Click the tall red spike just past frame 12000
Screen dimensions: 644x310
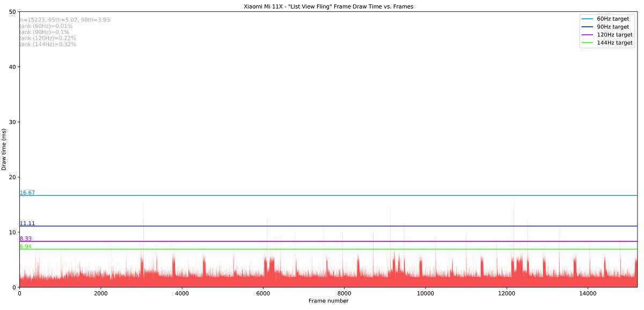click(514, 241)
